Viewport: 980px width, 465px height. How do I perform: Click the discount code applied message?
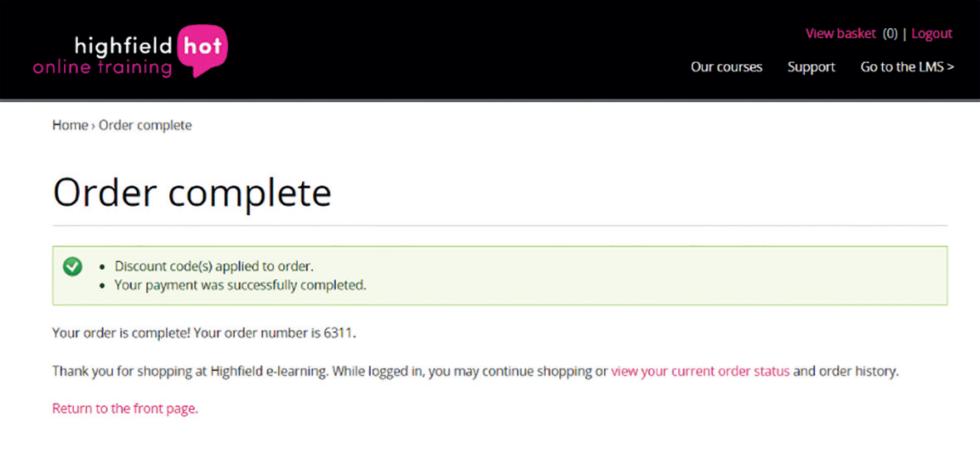(x=214, y=267)
